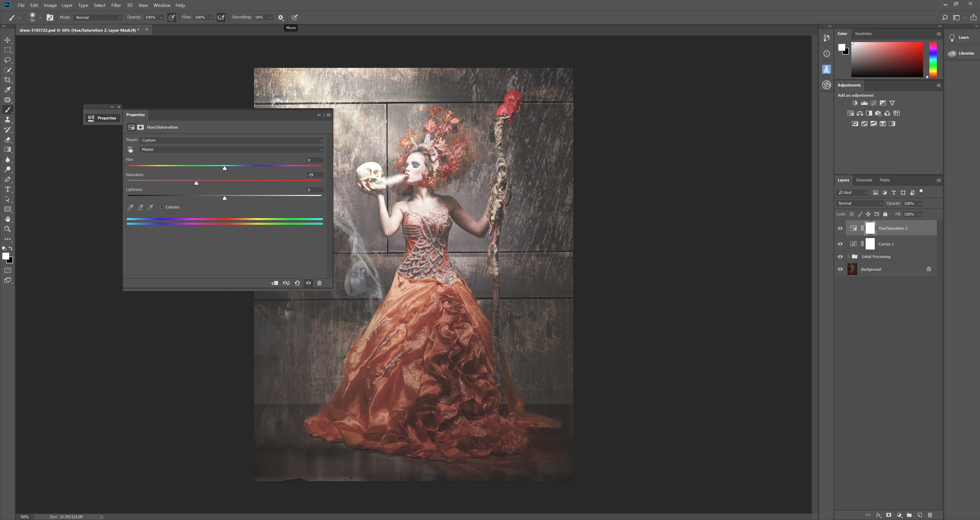Select the Rectangle shape tool

(x=8, y=209)
